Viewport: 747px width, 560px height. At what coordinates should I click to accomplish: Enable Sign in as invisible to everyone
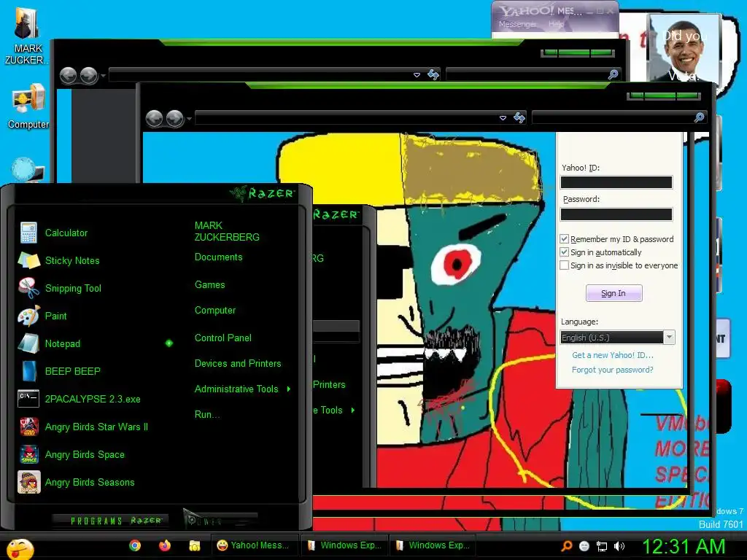564,265
